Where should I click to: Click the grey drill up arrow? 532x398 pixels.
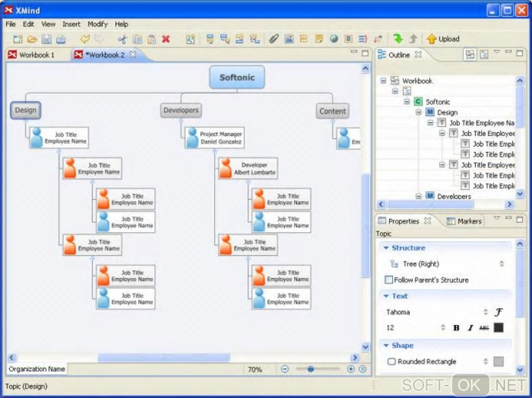pos(413,39)
